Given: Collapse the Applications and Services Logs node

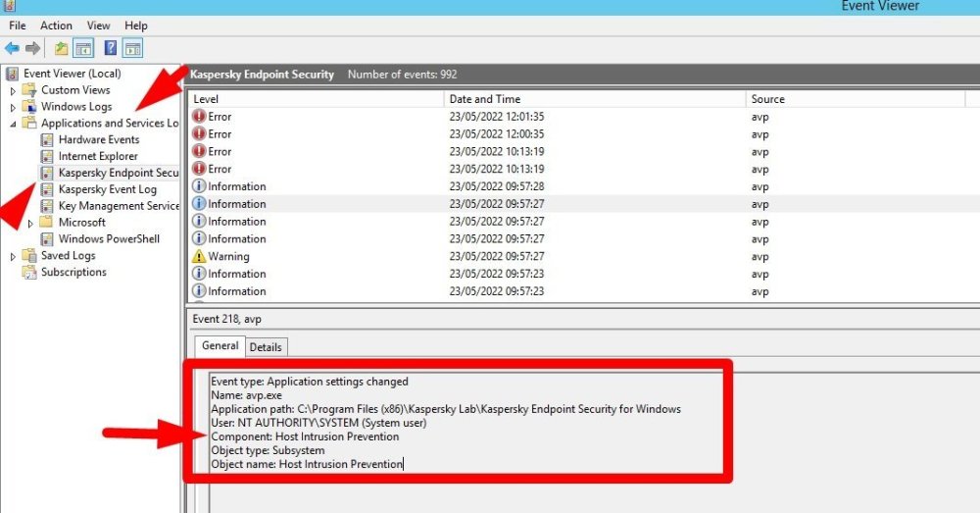Looking at the screenshot, I should coord(13,124).
